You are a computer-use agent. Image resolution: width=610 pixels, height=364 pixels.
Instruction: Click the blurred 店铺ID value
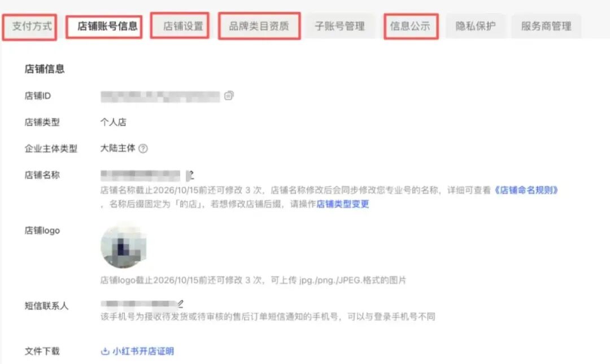(160, 97)
